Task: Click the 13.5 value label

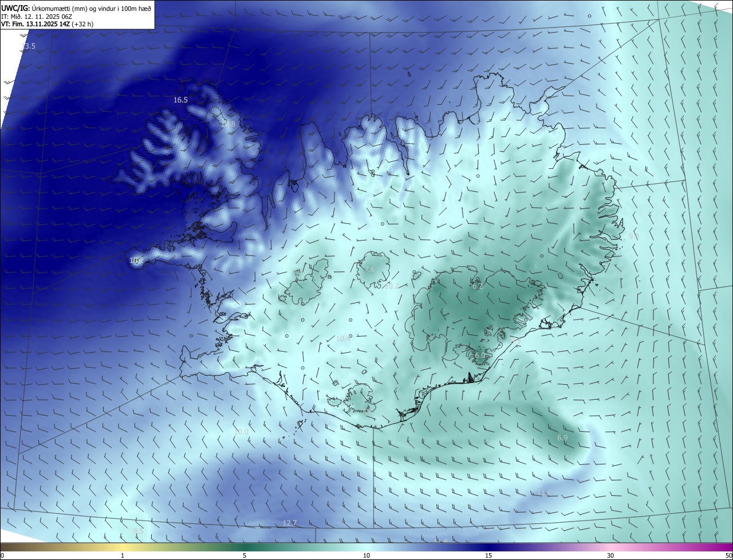Action: point(28,46)
